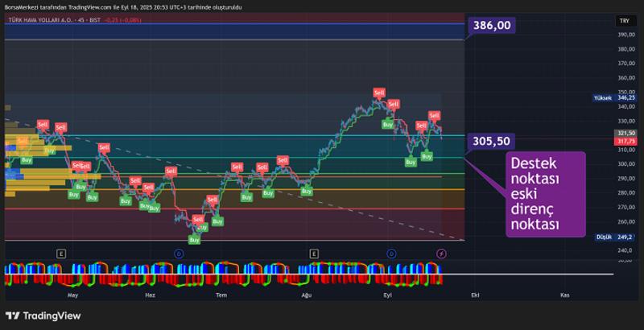Click the 360,00 price axis label

click(x=626, y=78)
